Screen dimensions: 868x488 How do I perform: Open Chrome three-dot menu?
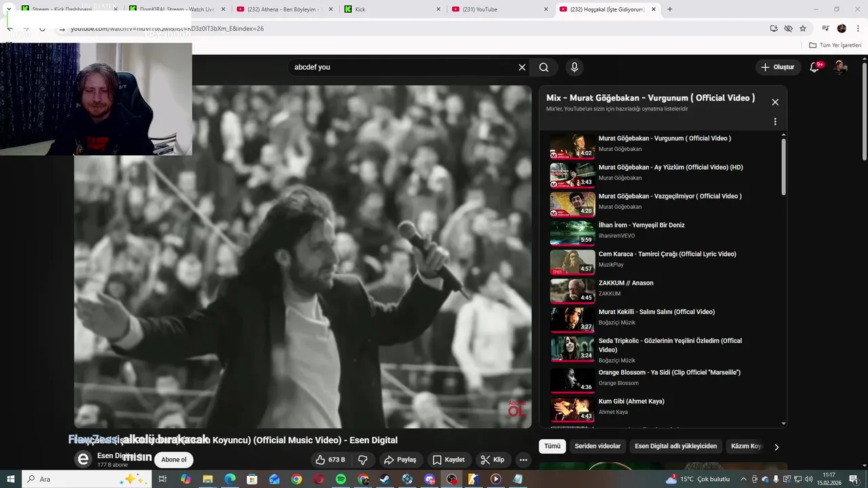(859, 28)
